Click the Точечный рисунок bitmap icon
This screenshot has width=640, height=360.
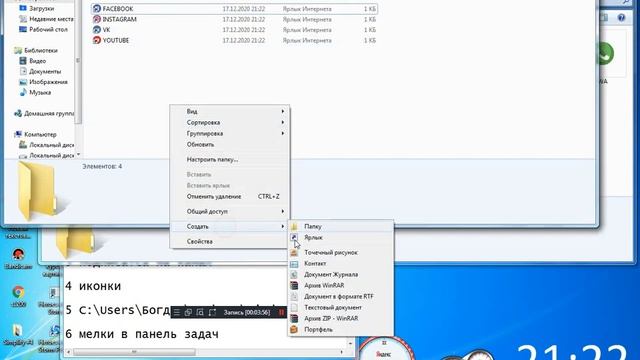[x=294, y=253]
